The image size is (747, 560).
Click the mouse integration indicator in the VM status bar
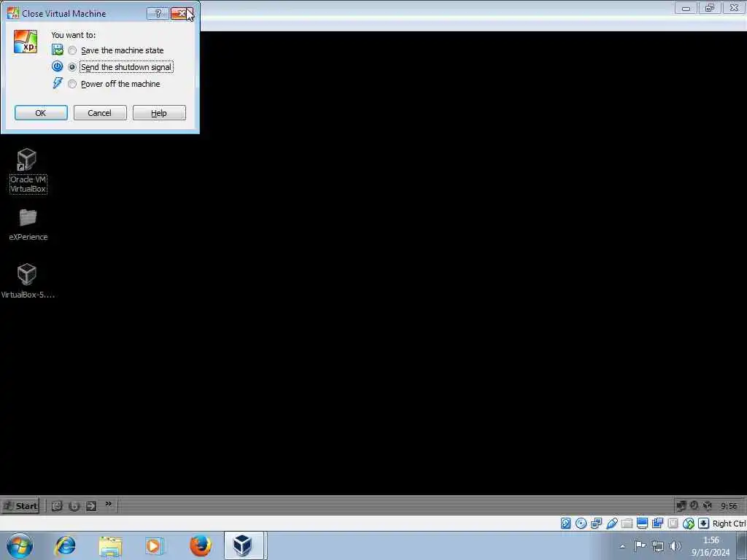pyautogui.click(x=688, y=524)
